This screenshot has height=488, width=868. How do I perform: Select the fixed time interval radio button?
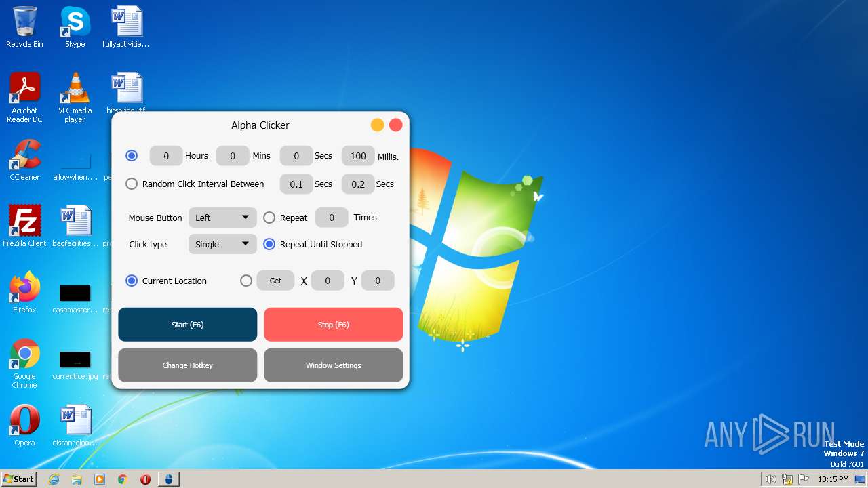click(132, 156)
